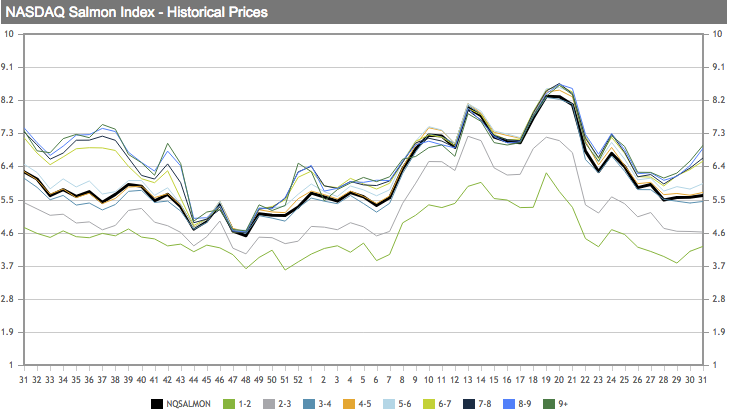
Task: Click the 1-2 green legend swatch
Action: (229, 404)
